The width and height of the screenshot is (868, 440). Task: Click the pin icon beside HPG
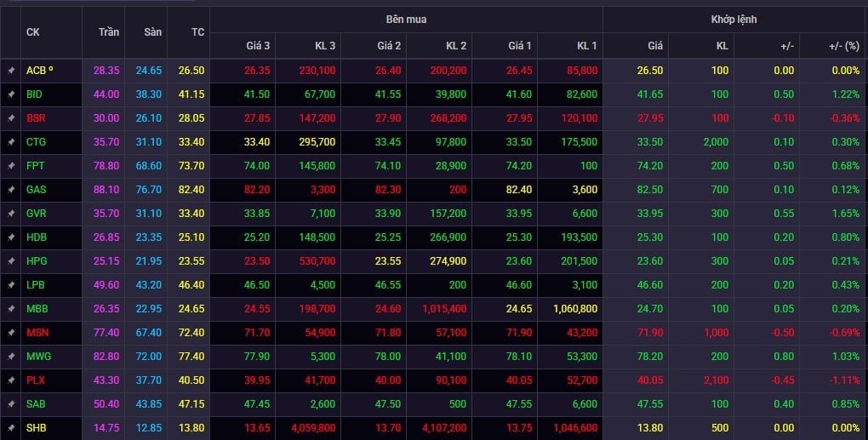(10, 261)
